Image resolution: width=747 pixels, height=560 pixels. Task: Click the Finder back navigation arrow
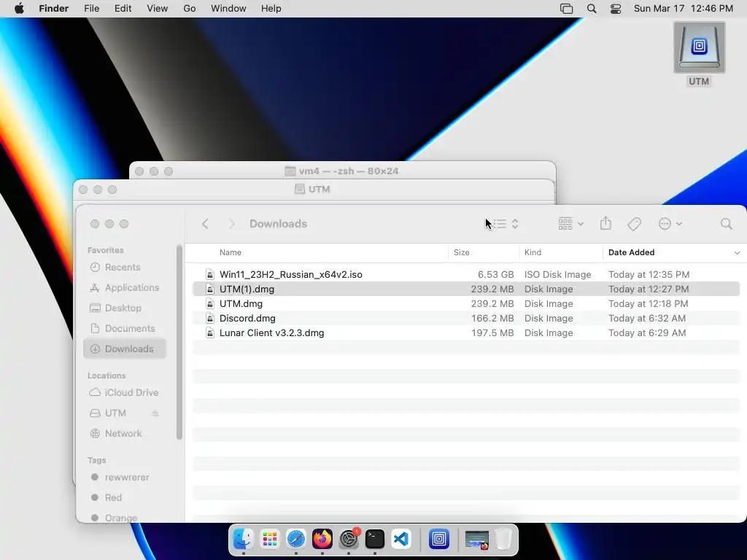coord(205,224)
